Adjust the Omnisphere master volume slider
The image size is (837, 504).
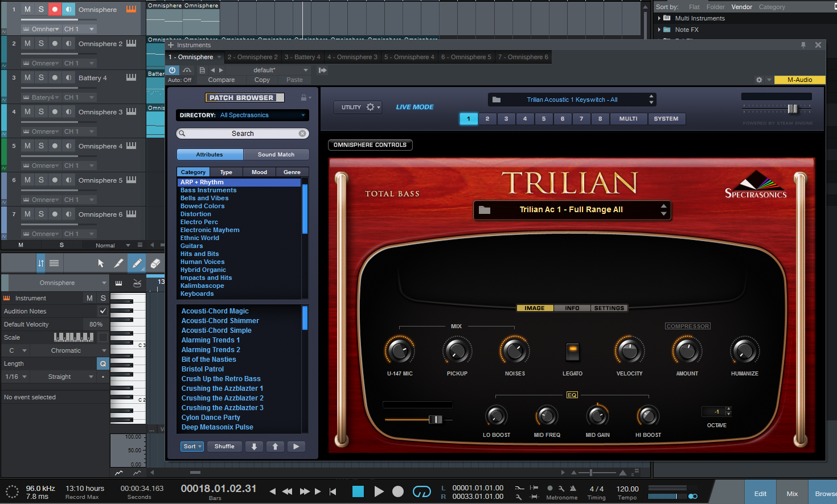(792, 109)
